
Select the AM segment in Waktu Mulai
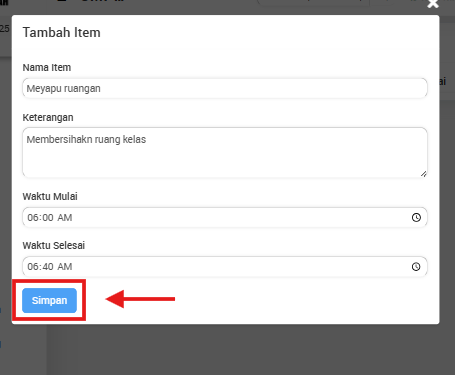coord(65,218)
